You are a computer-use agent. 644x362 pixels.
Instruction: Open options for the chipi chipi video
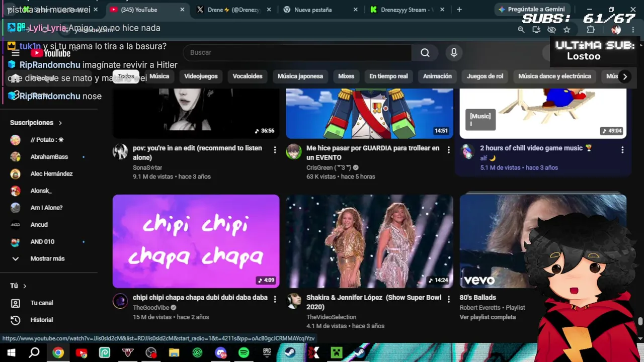point(275,299)
